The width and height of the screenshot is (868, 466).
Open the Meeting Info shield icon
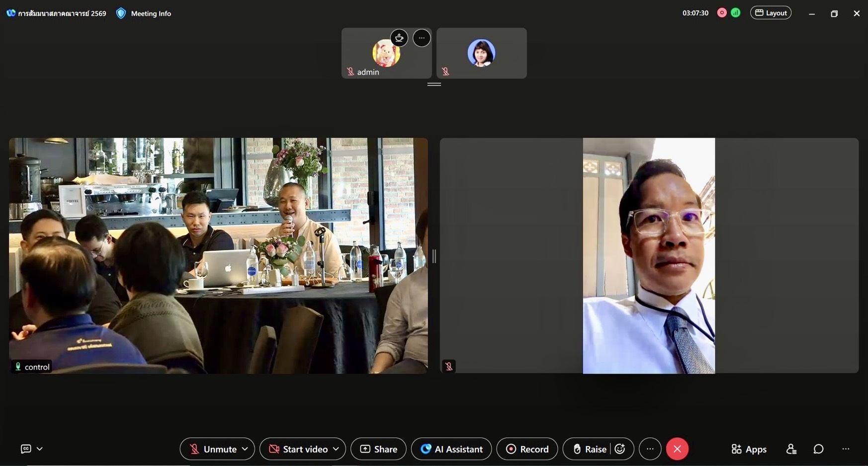121,13
